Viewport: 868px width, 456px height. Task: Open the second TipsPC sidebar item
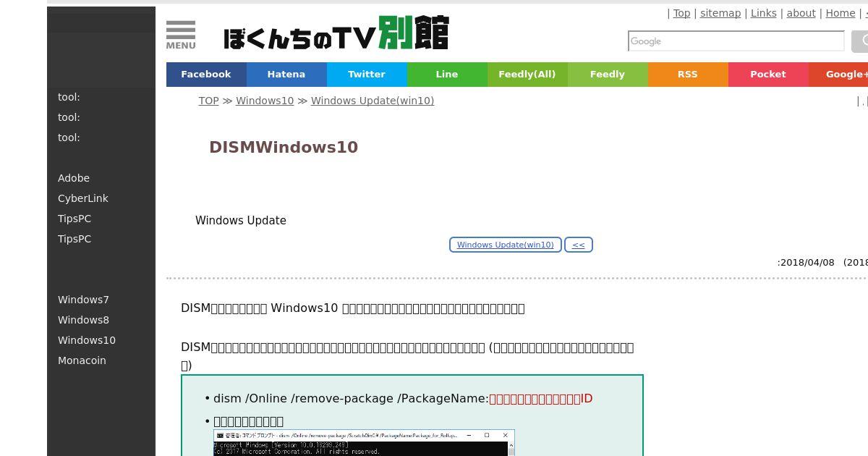(75, 239)
